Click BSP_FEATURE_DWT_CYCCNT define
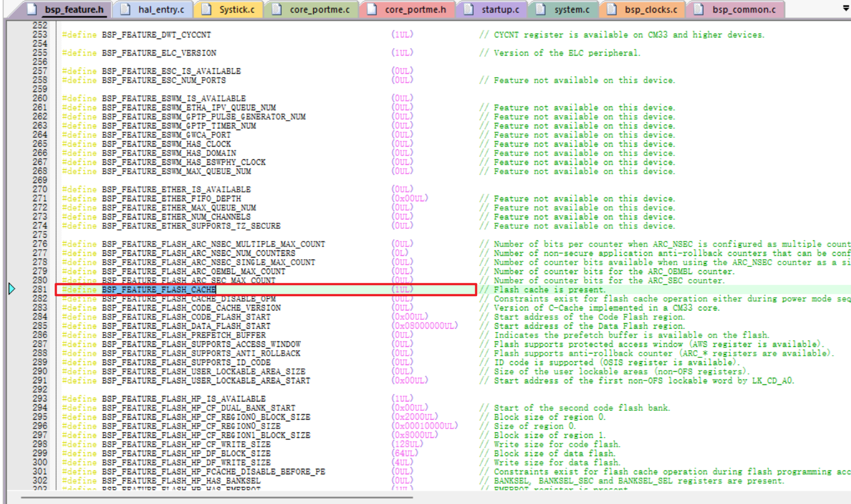 point(156,35)
